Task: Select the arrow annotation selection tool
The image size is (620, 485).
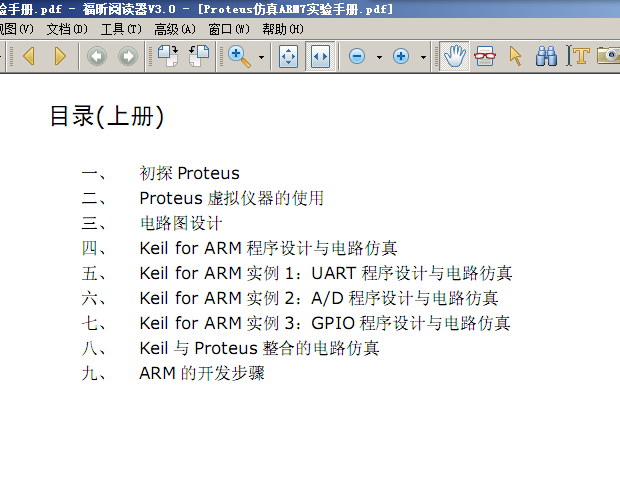Action: tap(515, 56)
